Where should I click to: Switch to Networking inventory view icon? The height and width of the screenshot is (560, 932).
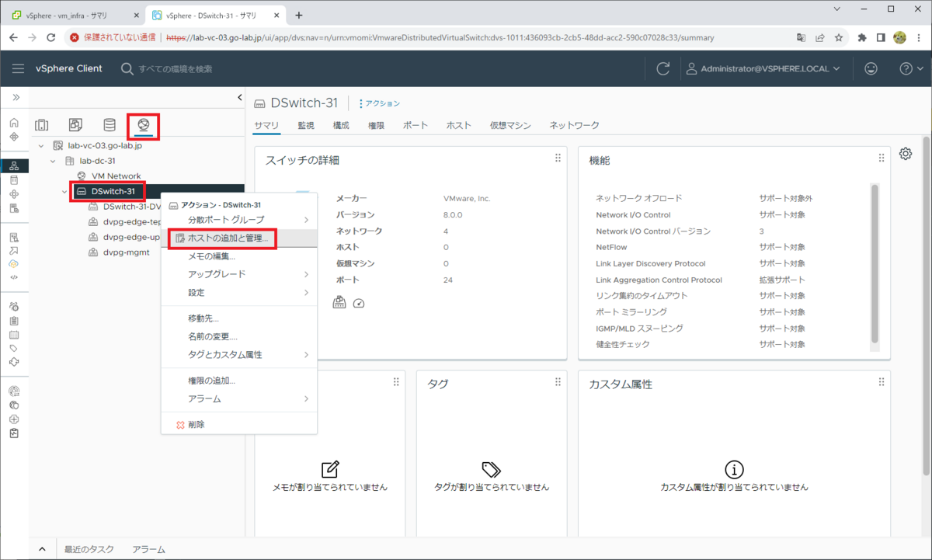click(143, 125)
